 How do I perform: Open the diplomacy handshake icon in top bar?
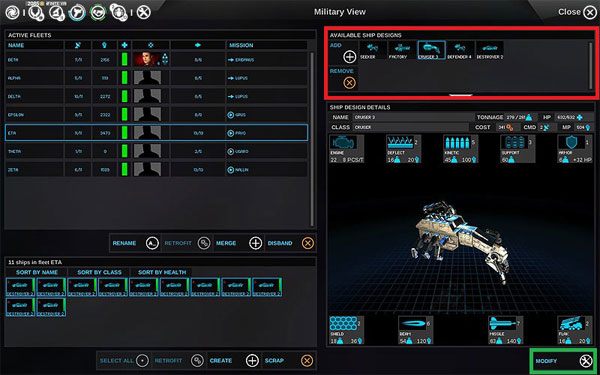click(98, 12)
